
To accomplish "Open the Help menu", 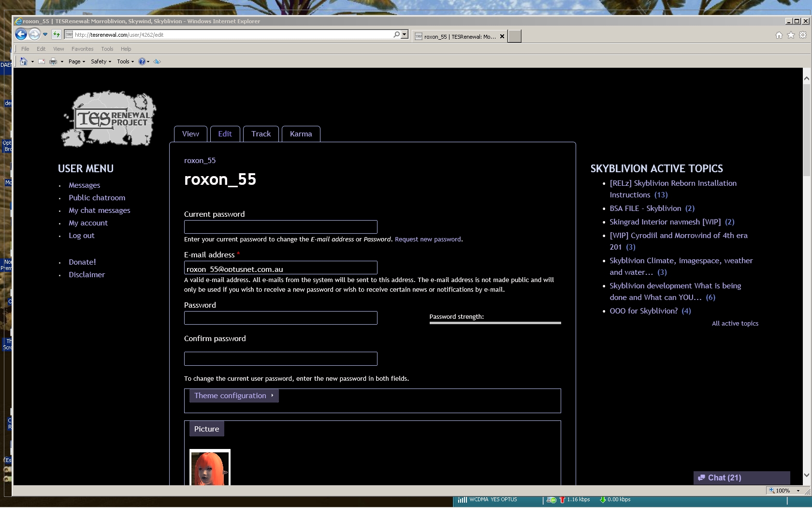I will click(x=126, y=49).
